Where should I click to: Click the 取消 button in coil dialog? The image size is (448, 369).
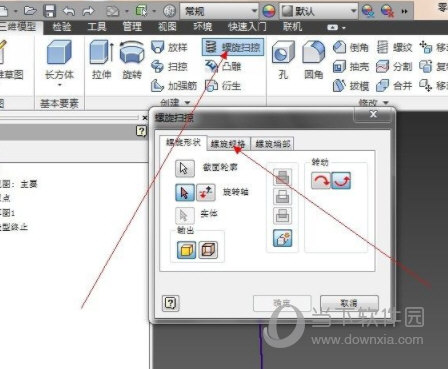point(349,303)
